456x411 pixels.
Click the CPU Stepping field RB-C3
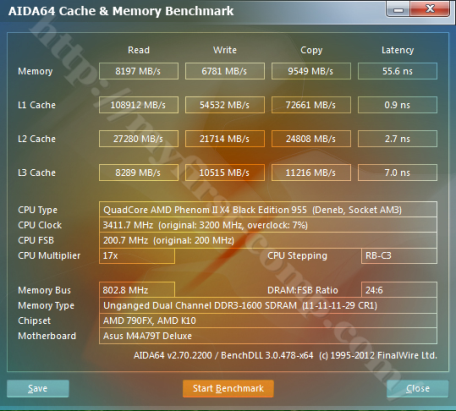coord(399,256)
